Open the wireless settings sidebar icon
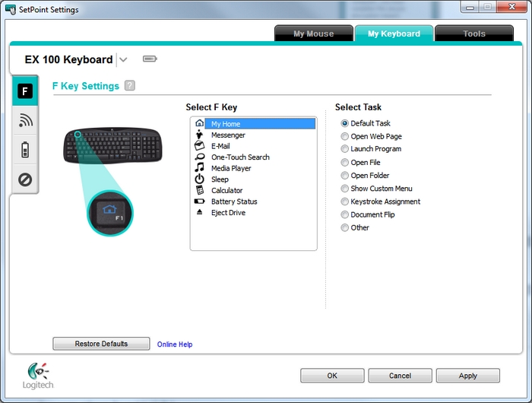 (x=25, y=121)
